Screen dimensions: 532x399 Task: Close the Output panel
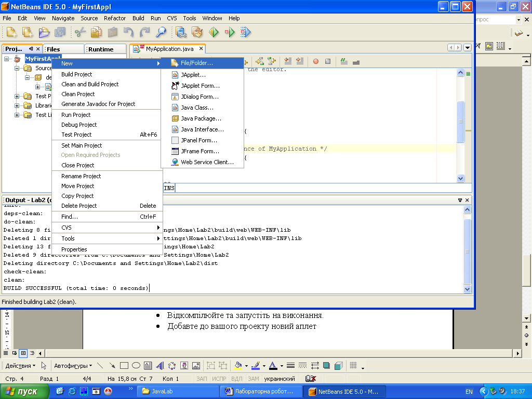coord(467,200)
